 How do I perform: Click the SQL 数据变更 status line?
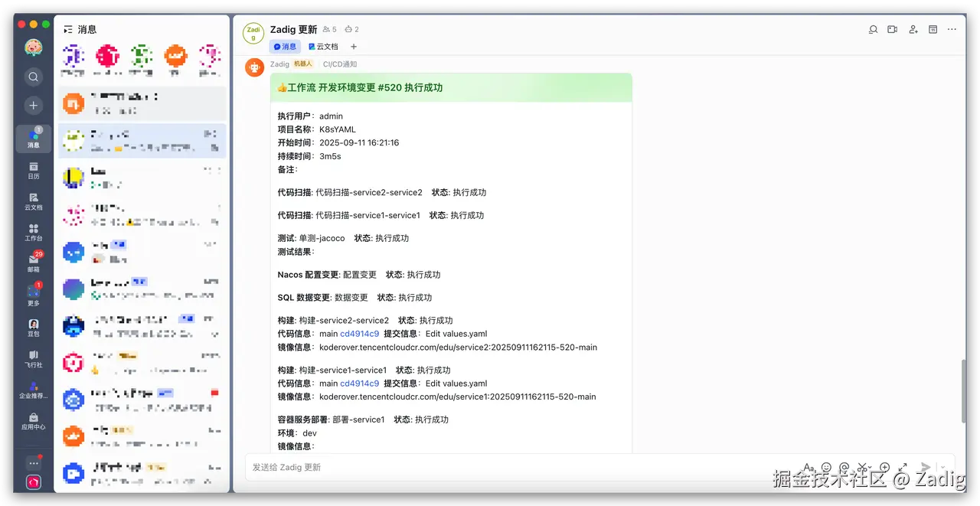tap(354, 298)
